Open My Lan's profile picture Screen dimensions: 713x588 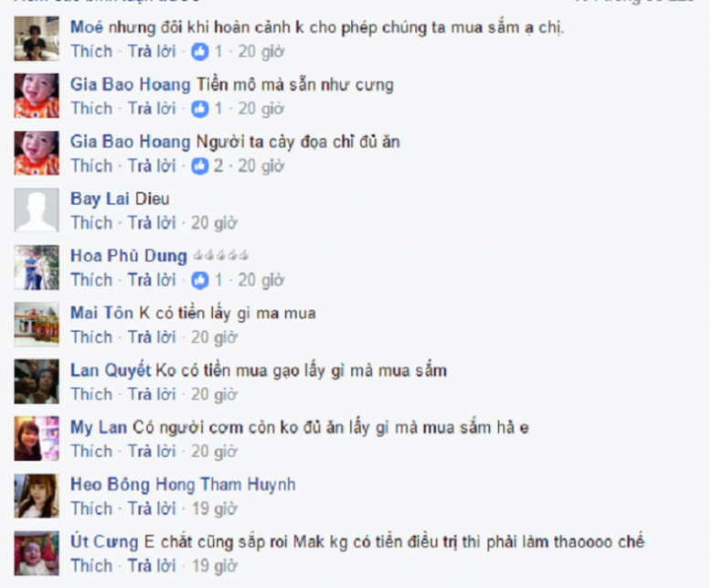click(x=37, y=438)
